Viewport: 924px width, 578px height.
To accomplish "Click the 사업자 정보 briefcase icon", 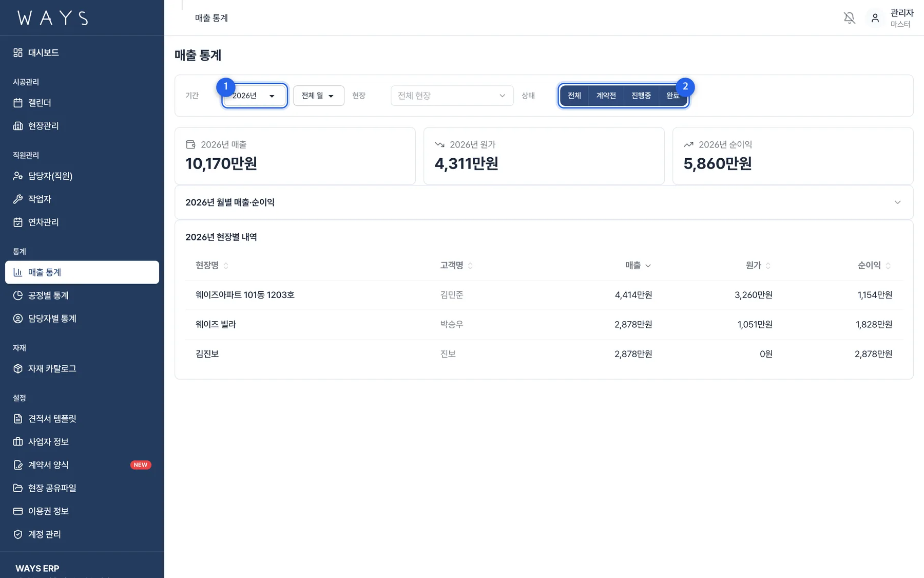I will pos(18,442).
